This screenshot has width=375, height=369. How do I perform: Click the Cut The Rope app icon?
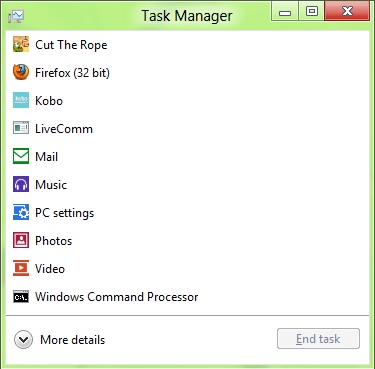pyautogui.click(x=21, y=44)
